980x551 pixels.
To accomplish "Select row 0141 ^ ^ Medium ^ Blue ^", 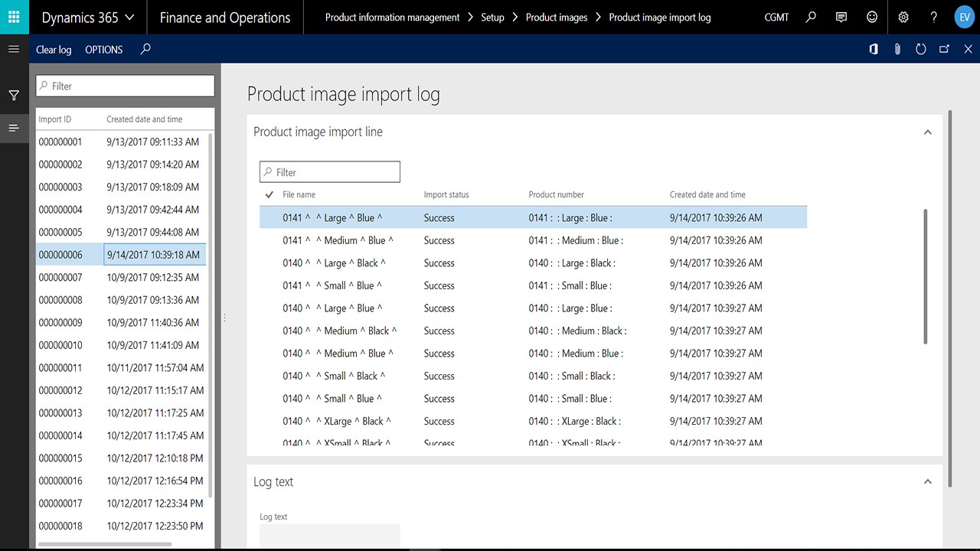I will [x=533, y=240].
